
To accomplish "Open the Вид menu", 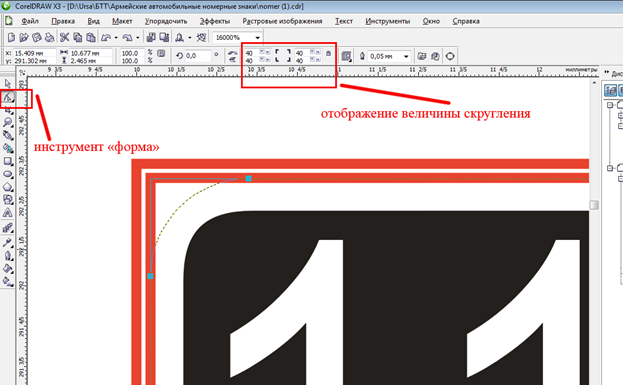I will (x=94, y=21).
